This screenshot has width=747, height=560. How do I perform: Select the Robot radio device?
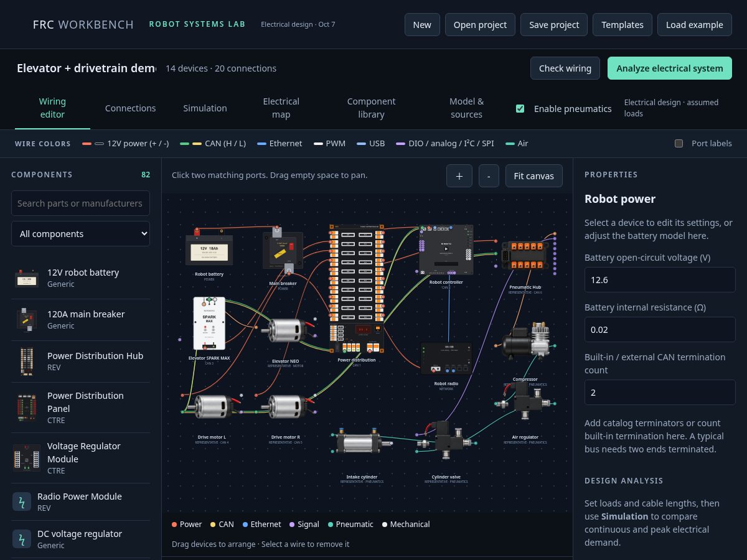[446, 359]
